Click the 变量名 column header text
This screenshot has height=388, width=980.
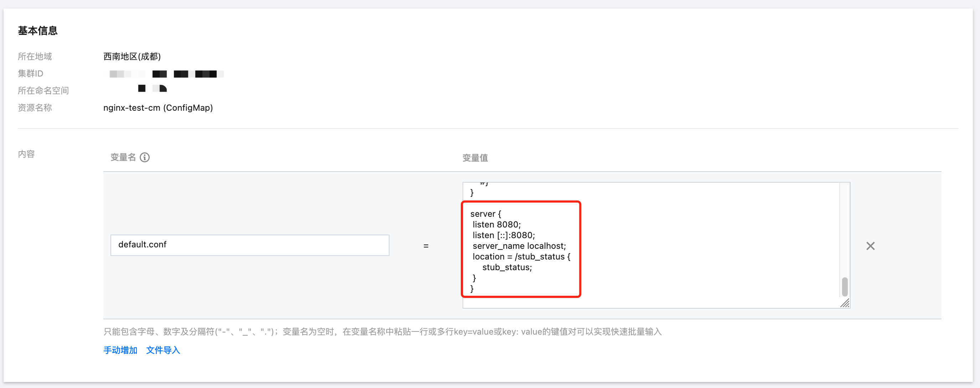click(123, 157)
